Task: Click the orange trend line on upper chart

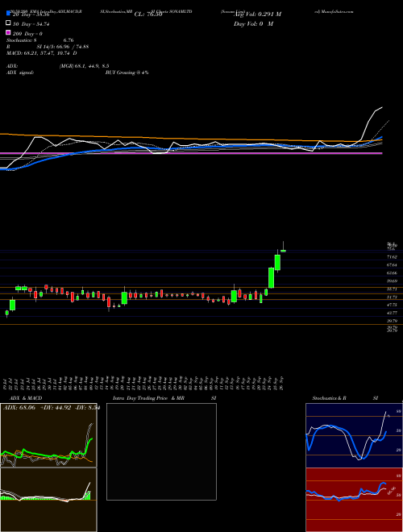Action: click(191, 139)
